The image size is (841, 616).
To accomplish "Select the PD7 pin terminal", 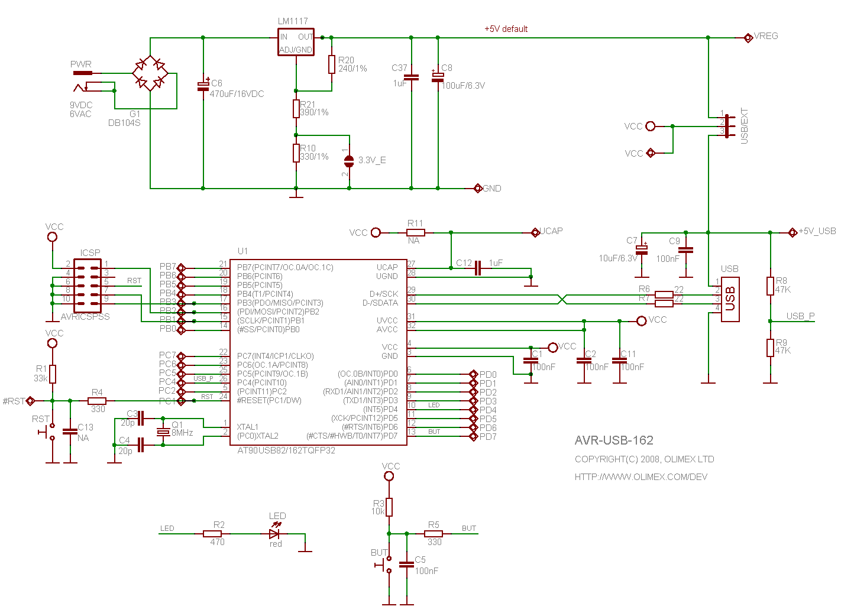I will (x=473, y=436).
